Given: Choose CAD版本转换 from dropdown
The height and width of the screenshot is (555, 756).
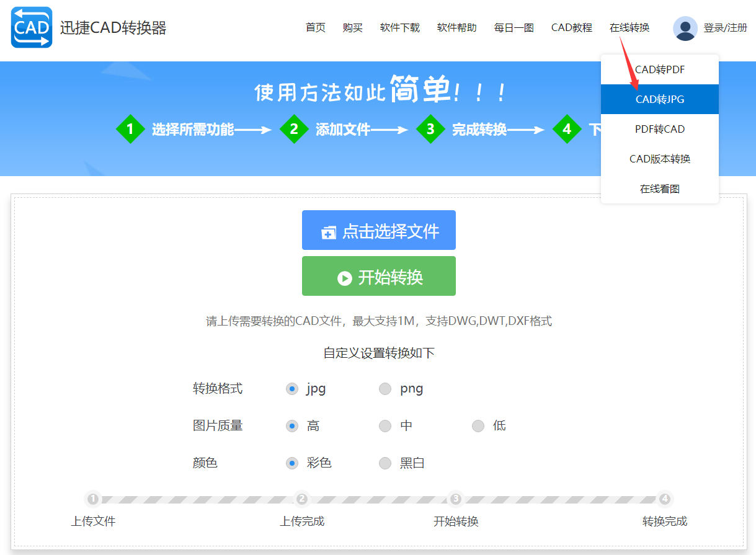Looking at the screenshot, I should [660, 159].
